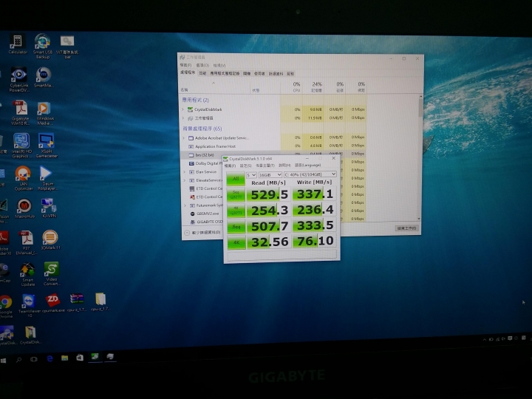Viewport: 532px width, 399px height.
Task: Open the P37 EManual PDF icon
Action: [27, 242]
